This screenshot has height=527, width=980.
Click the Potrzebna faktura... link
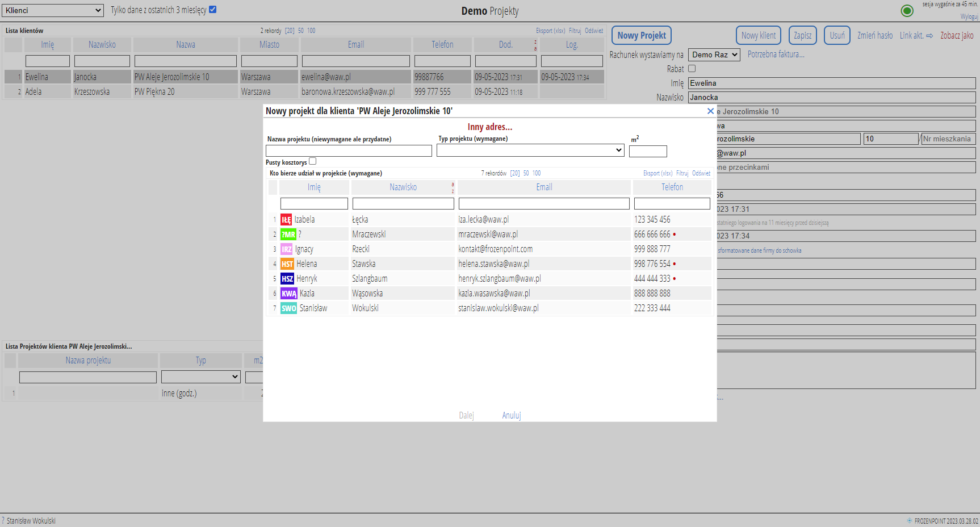[x=776, y=54]
